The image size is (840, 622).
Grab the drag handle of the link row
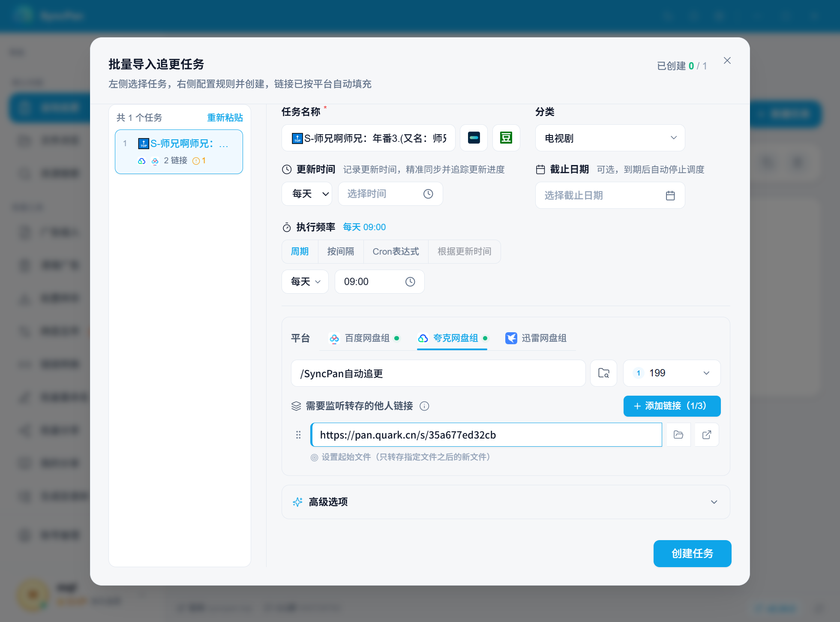(x=298, y=435)
